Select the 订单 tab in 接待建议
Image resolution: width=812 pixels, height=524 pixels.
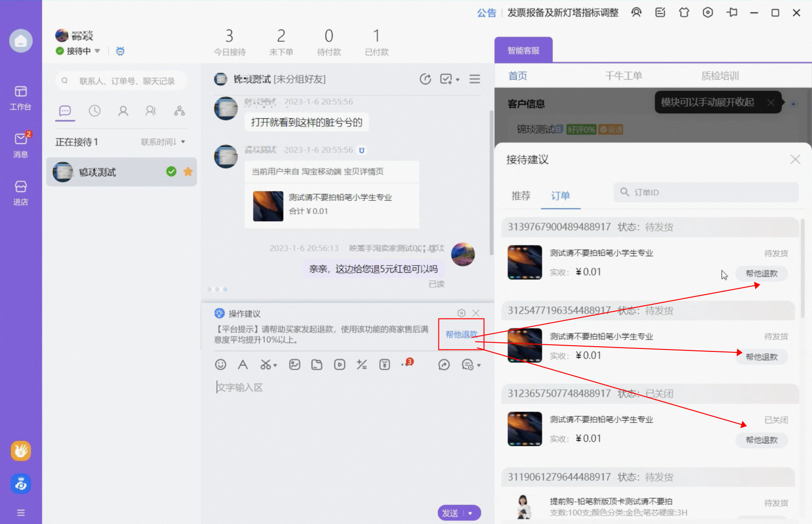(561, 195)
